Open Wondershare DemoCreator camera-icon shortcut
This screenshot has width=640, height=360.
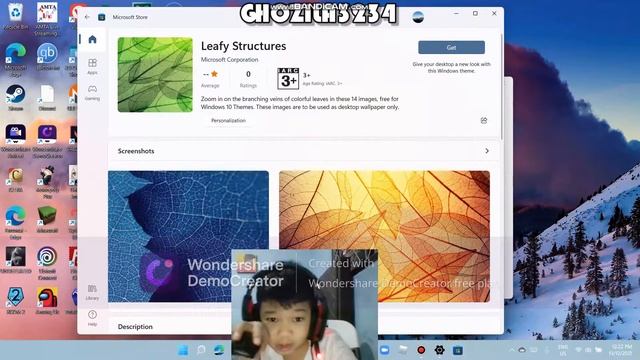(16, 141)
